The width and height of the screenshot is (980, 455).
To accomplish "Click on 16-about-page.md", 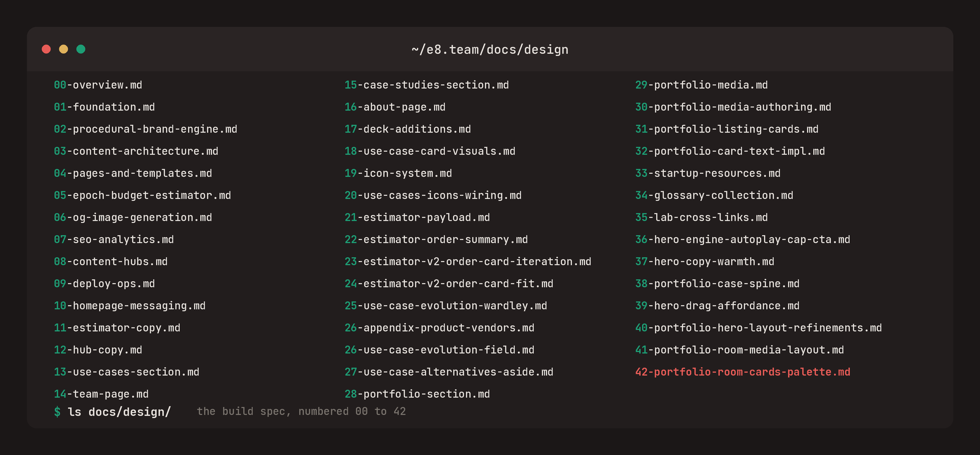I will point(395,107).
